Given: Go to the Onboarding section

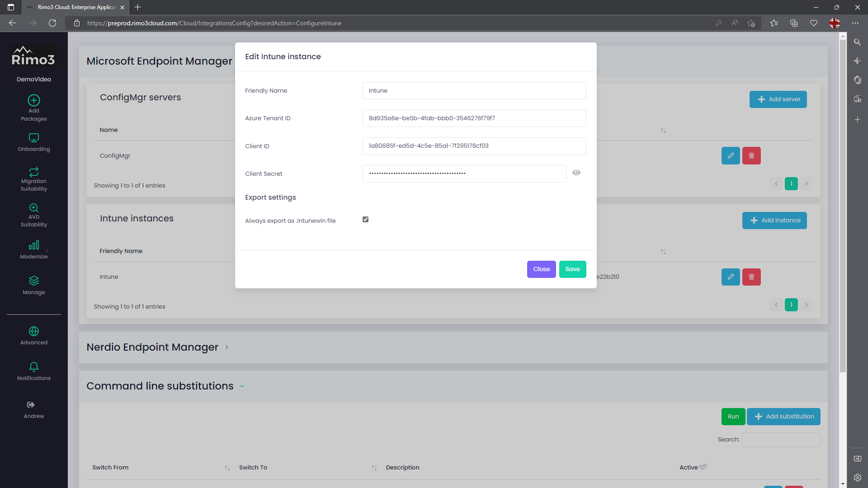Looking at the screenshot, I should coord(34,138).
